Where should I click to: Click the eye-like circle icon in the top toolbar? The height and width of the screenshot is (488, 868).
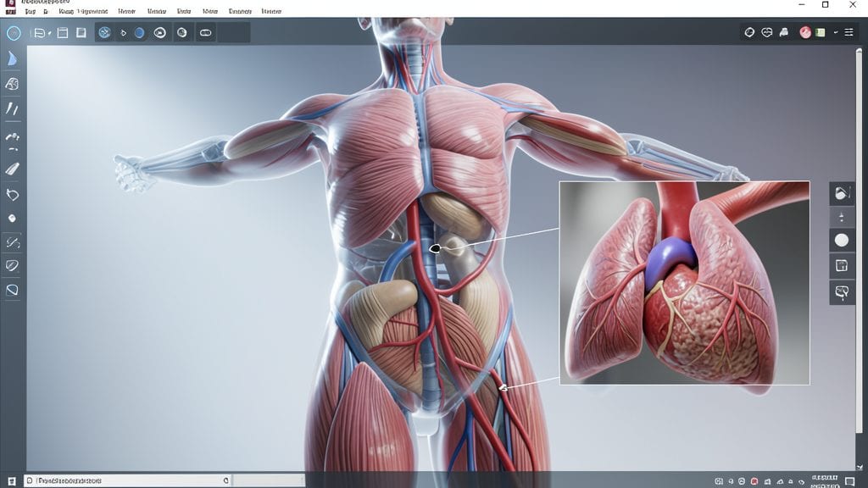click(x=160, y=33)
